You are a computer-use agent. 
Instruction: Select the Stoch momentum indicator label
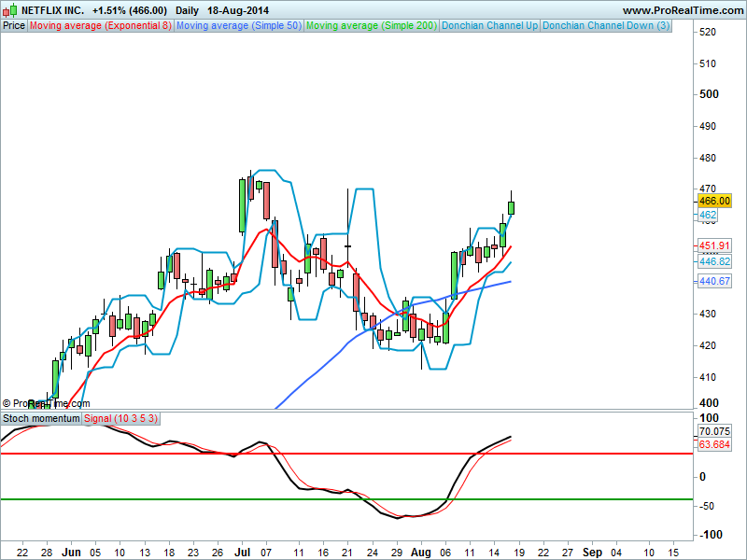(x=41, y=418)
